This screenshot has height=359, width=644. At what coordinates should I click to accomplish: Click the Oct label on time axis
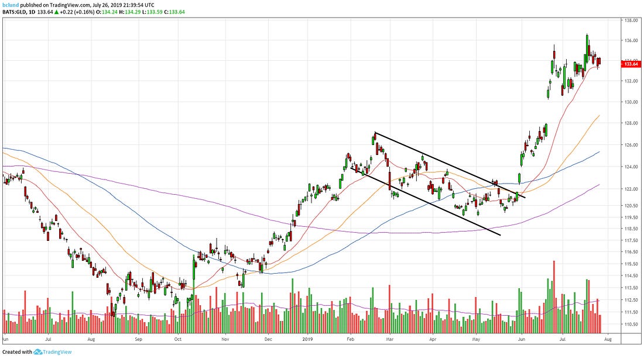point(179,338)
